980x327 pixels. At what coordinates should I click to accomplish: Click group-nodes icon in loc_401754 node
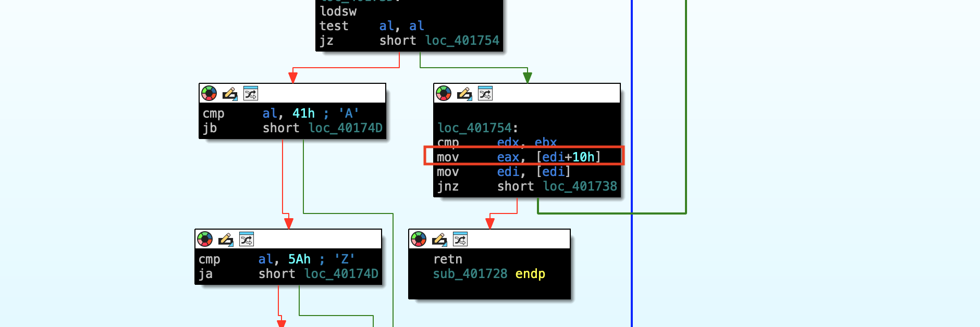point(485,94)
